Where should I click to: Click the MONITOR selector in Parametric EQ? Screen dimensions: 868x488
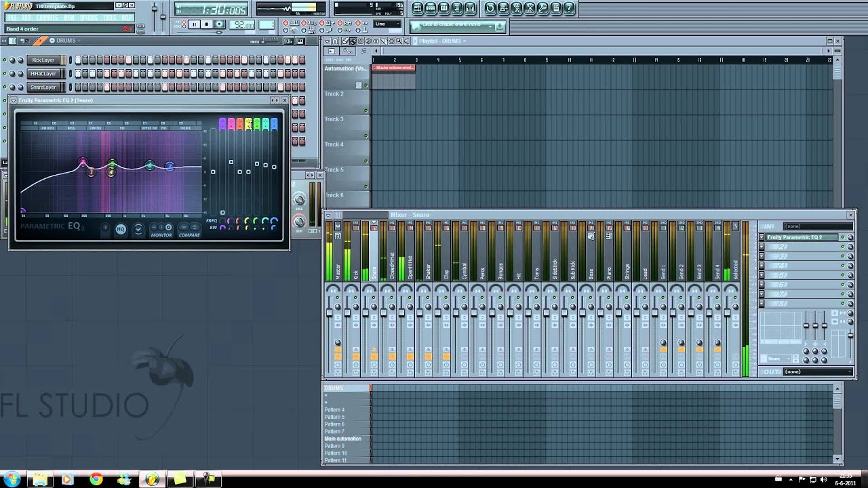[x=161, y=230]
